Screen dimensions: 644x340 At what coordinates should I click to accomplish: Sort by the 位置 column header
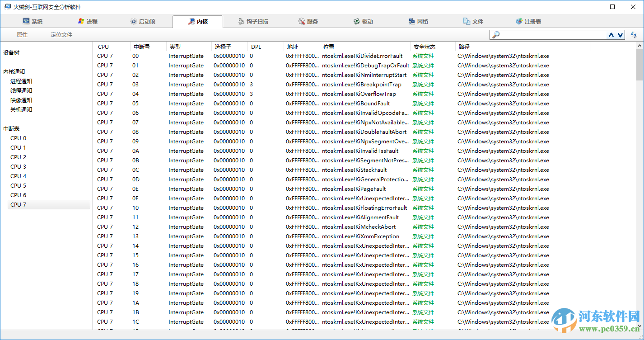tap(365, 47)
